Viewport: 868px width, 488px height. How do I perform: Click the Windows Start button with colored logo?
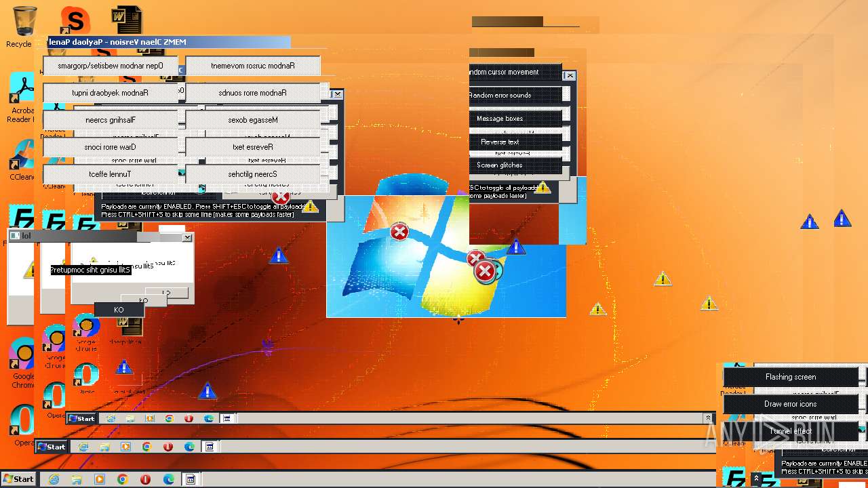point(18,479)
